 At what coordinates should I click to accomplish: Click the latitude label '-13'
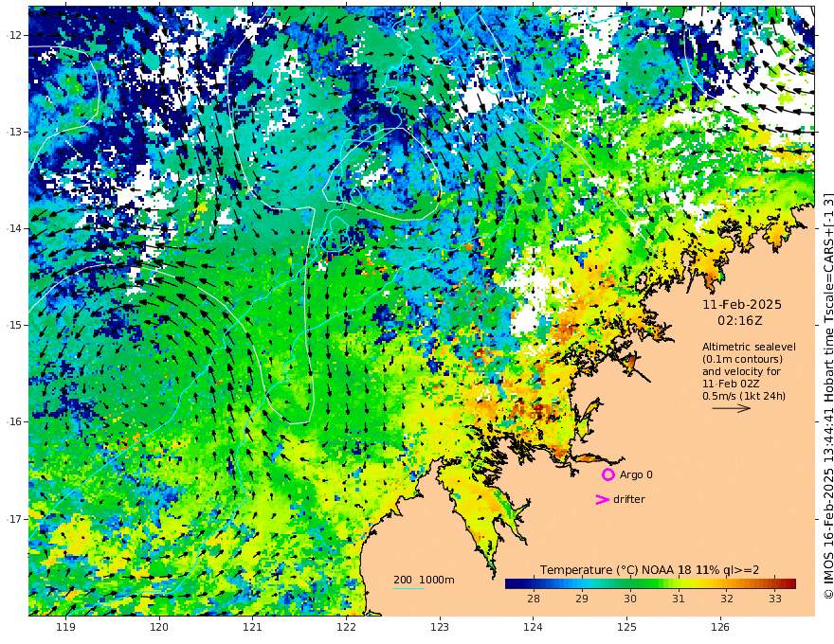point(14,132)
